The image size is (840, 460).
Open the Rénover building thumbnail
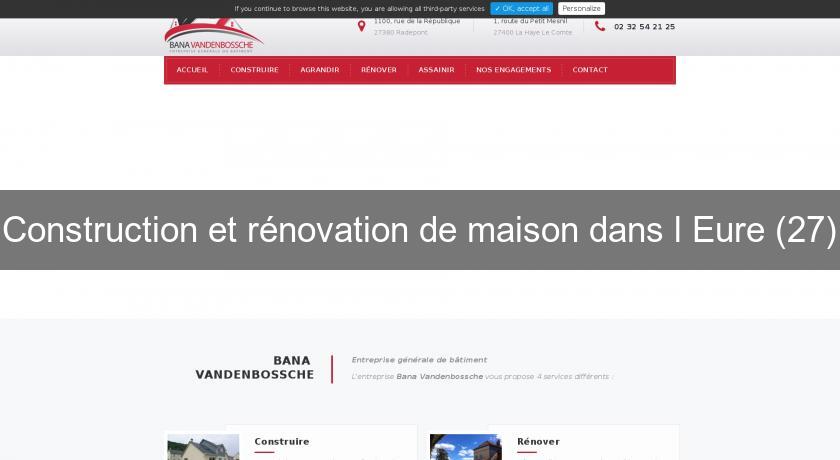click(466, 447)
